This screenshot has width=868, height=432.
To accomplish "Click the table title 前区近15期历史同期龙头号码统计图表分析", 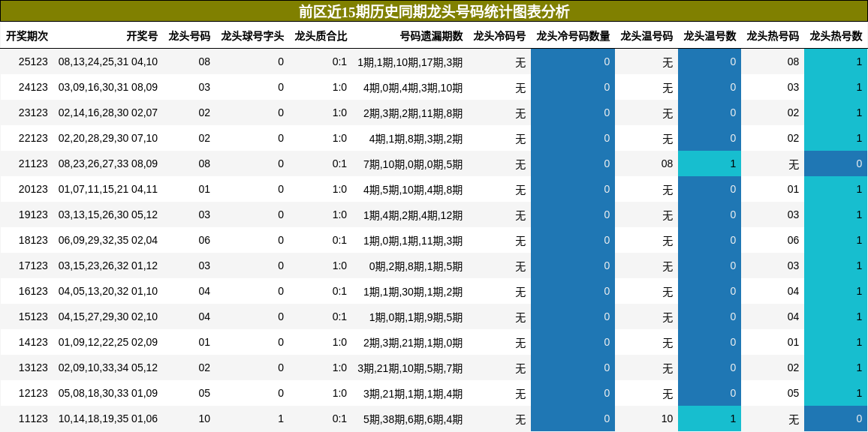I will tap(434, 11).
